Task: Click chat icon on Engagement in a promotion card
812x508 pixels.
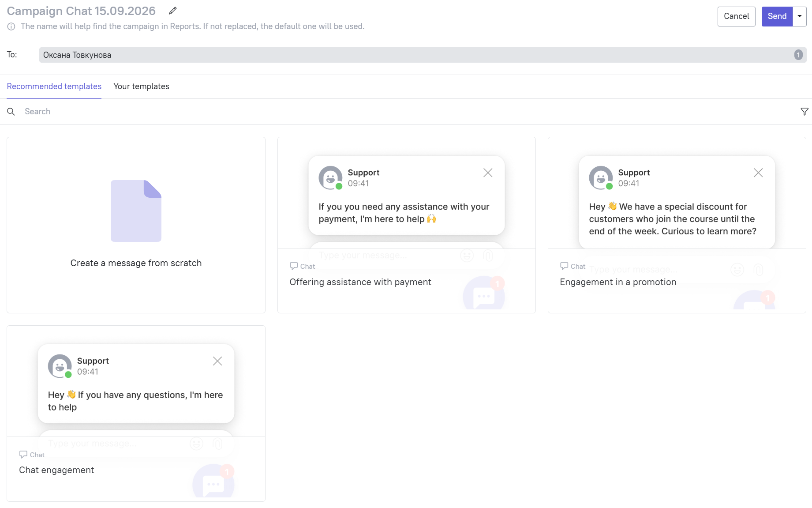Action: tap(564, 266)
